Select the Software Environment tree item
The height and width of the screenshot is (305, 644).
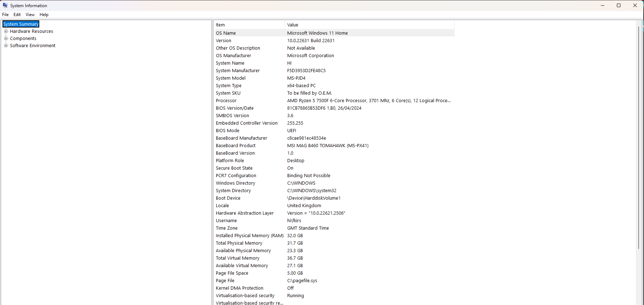32,46
